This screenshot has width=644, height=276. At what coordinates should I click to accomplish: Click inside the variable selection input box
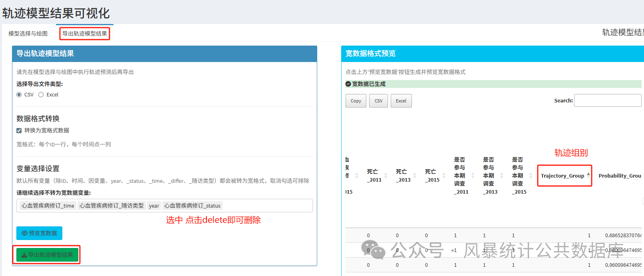pyautogui.click(x=165, y=206)
